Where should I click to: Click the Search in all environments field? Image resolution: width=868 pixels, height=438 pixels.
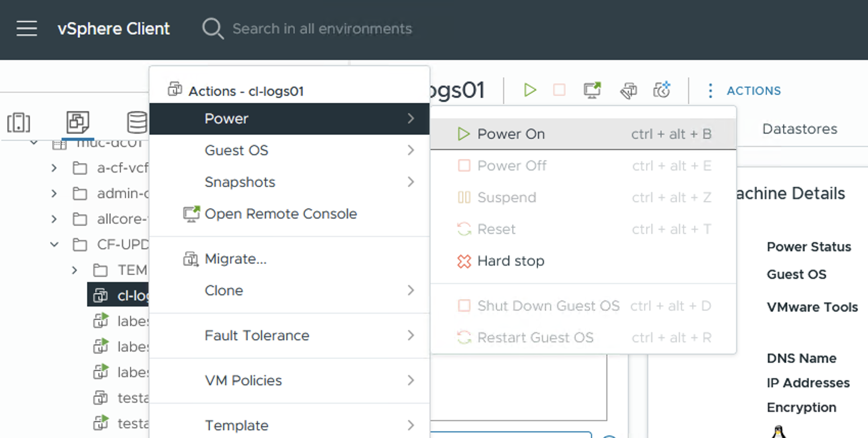click(322, 29)
